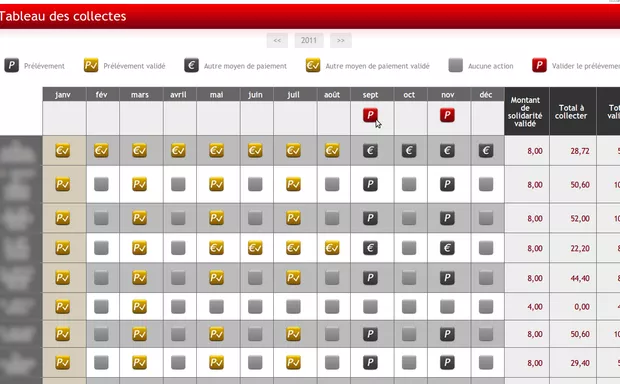This screenshot has width=620, height=384.
Task: Click the janv column header
Action: [x=63, y=95]
